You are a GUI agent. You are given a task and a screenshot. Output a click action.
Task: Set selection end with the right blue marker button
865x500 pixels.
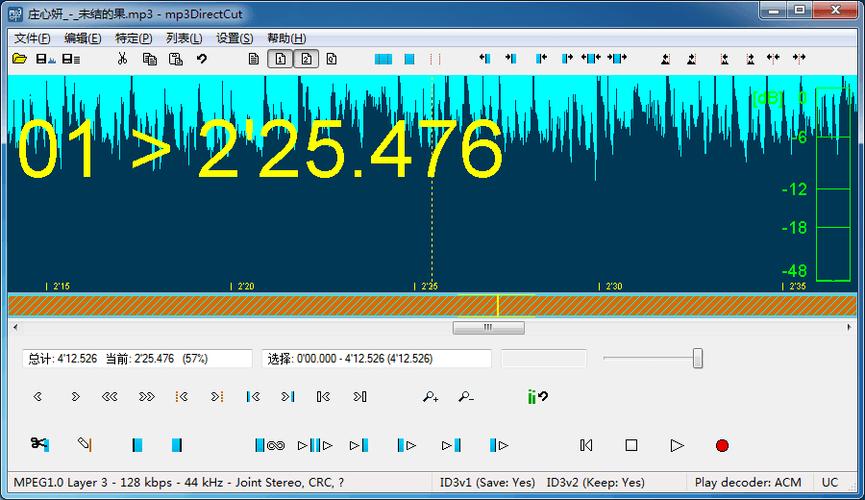pos(177,445)
